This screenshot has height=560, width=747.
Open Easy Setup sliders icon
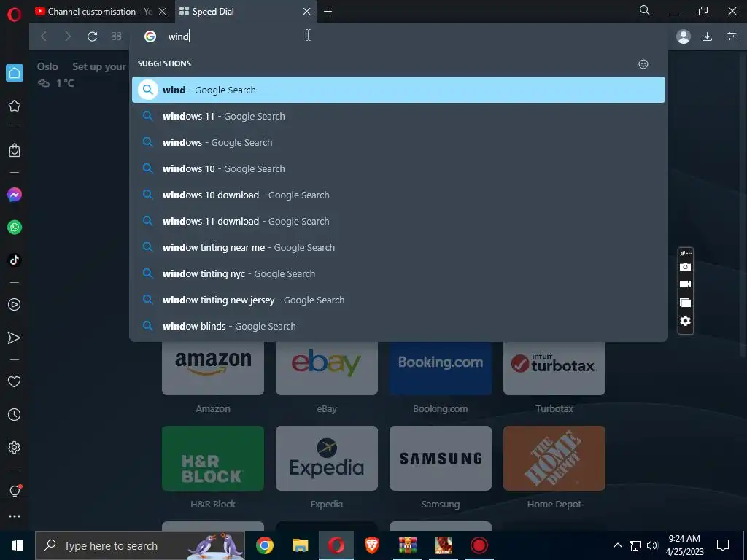pyautogui.click(x=732, y=36)
